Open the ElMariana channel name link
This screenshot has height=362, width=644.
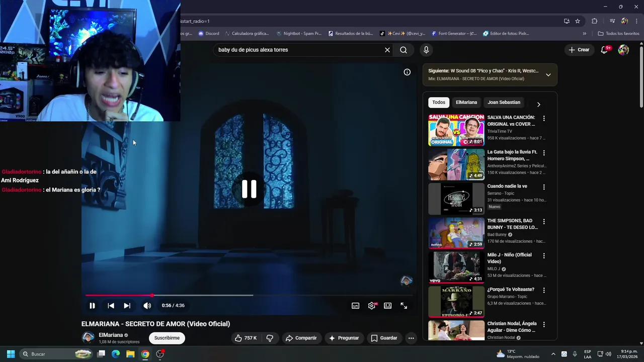coord(111,335)
